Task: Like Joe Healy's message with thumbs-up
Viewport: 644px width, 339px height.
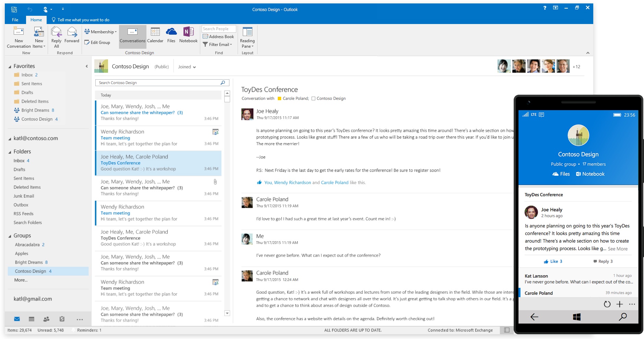Action: [x=259, y=183]
